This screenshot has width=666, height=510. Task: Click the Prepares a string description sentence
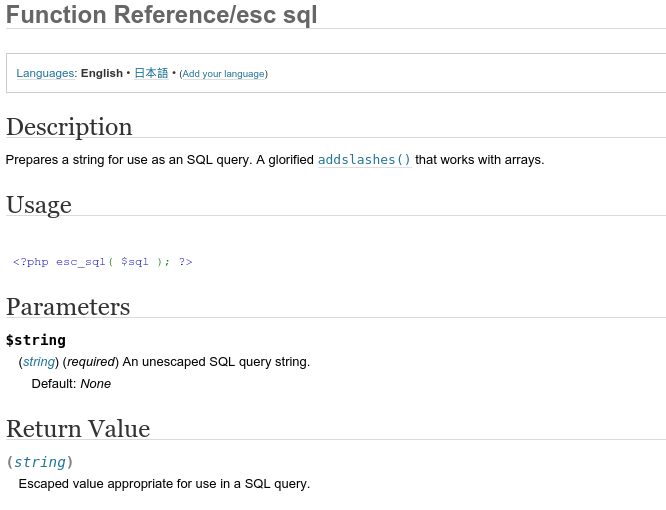point(275,160)
